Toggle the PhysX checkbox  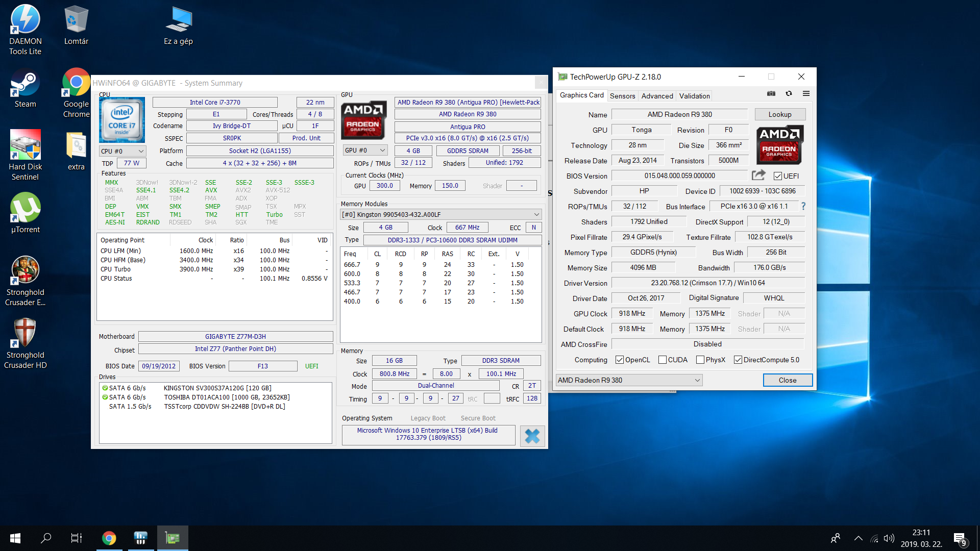pos(700,360)
